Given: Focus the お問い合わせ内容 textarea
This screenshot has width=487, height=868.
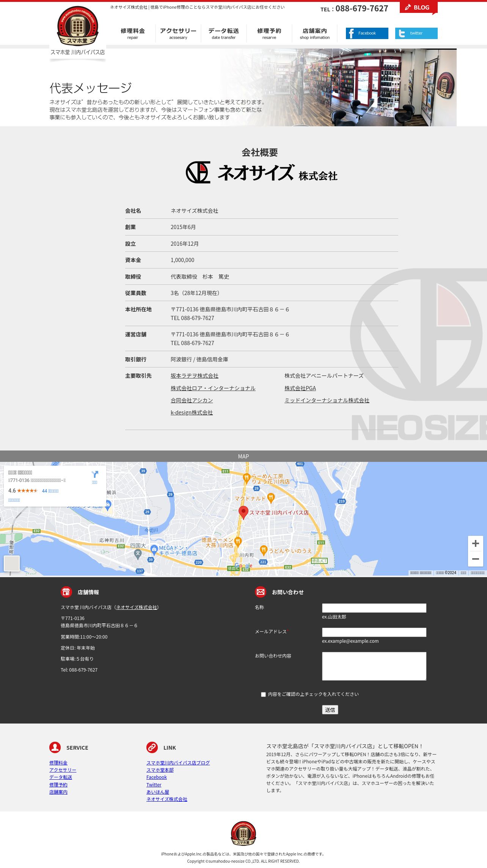Looking at the screenshot, I should [374, 666].
